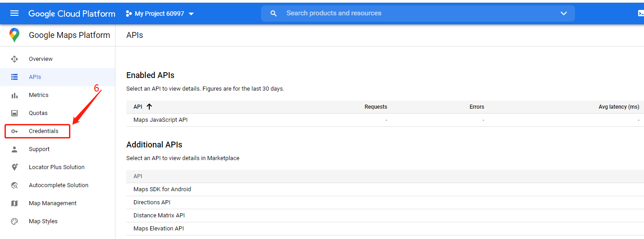Viewport: 644px width, 239px height.
Task: Click the search magnifier icon
Action: tap(273, 14)
